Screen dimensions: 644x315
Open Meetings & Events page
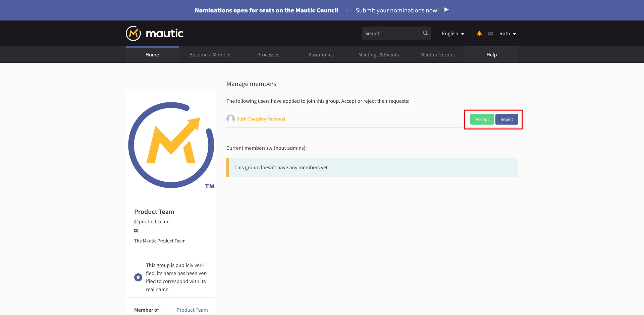click(x=378, y=55)
